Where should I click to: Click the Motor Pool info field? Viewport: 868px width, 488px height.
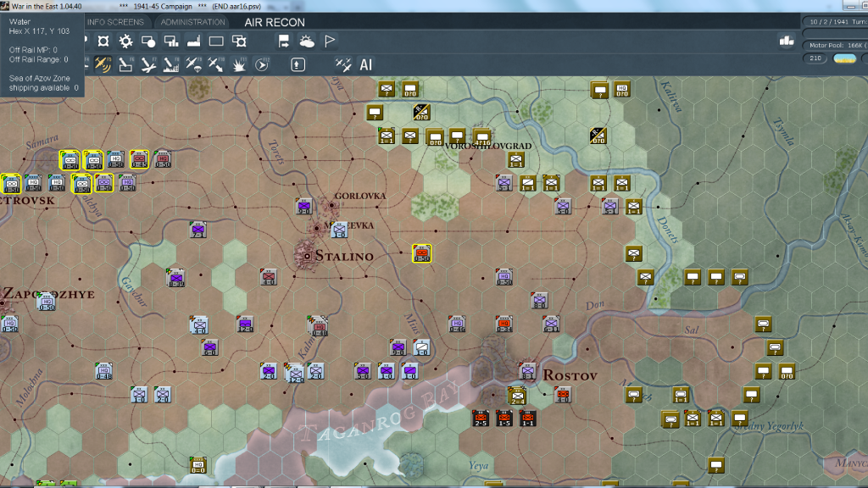[x=836, y=45]
